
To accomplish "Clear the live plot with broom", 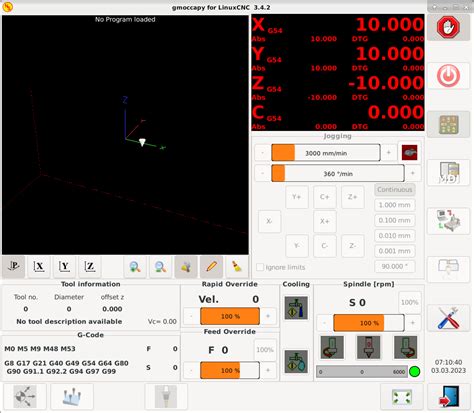I will coord(237,267).
